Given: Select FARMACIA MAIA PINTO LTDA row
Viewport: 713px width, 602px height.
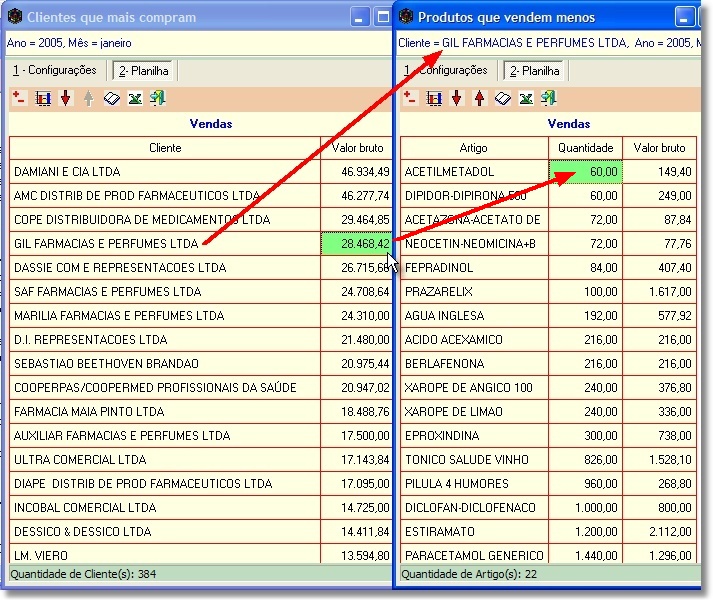Looking at the screenshot, I should 201,412.
